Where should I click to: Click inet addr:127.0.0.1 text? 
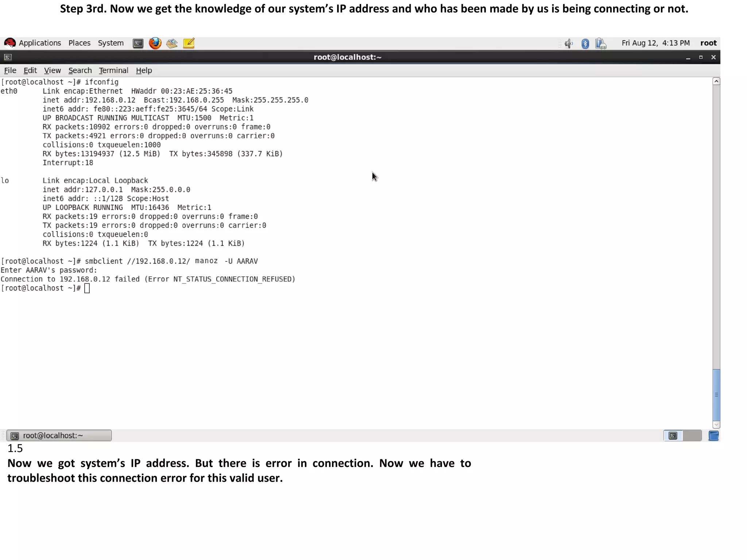tap(83, 190)
